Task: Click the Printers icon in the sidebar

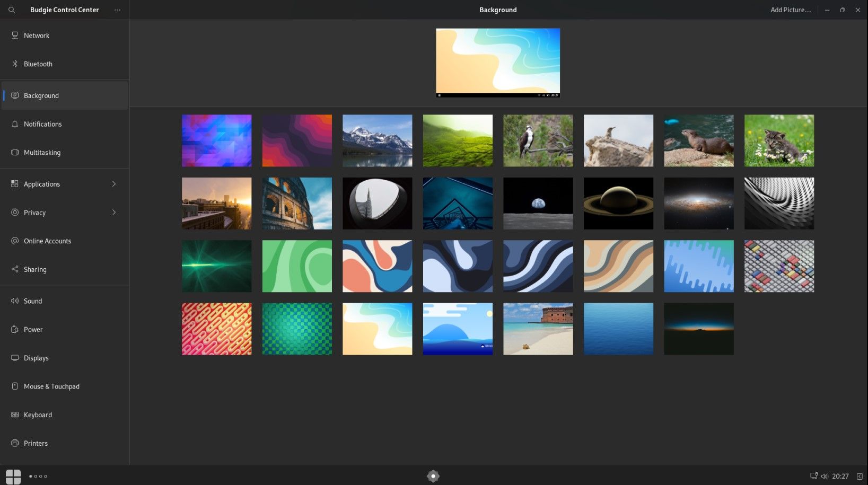Action: pos(15,443)
